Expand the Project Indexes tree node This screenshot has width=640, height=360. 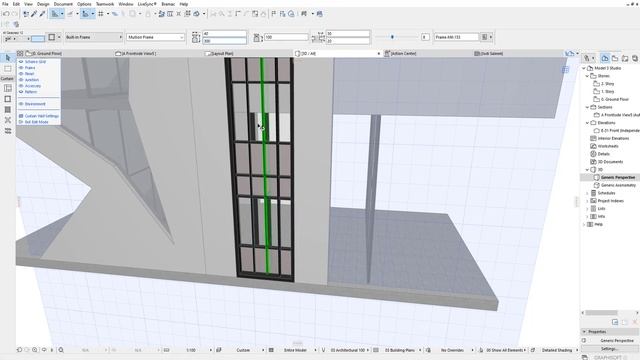[x=587, y=201]
